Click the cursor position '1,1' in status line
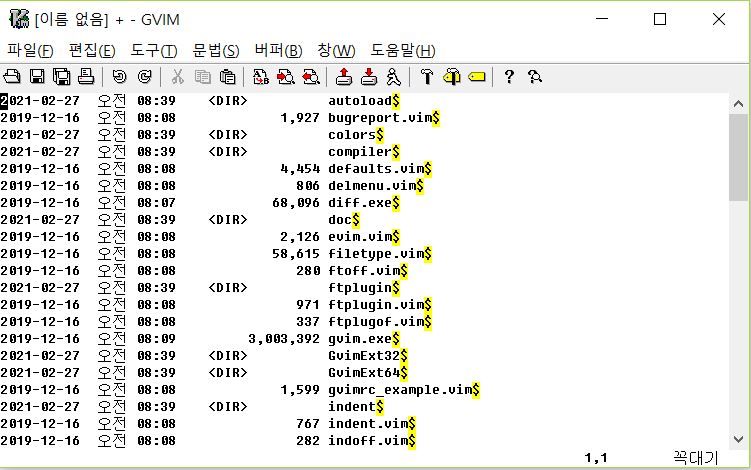 [x=596, y=458]
